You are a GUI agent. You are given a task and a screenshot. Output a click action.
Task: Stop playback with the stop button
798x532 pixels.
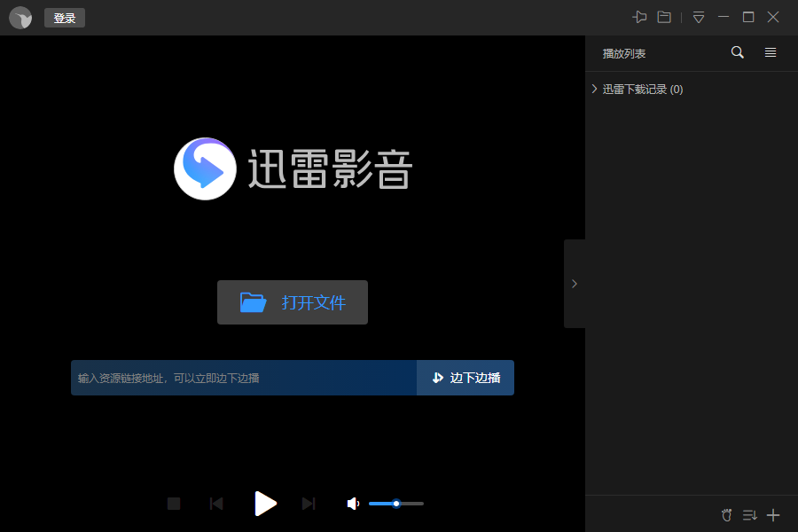[x=173, y=503]
